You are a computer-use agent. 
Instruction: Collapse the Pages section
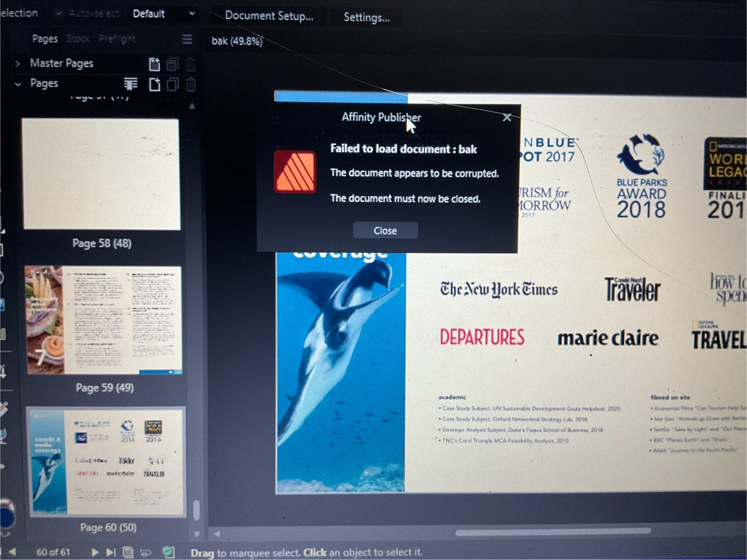tap(18, 84)
